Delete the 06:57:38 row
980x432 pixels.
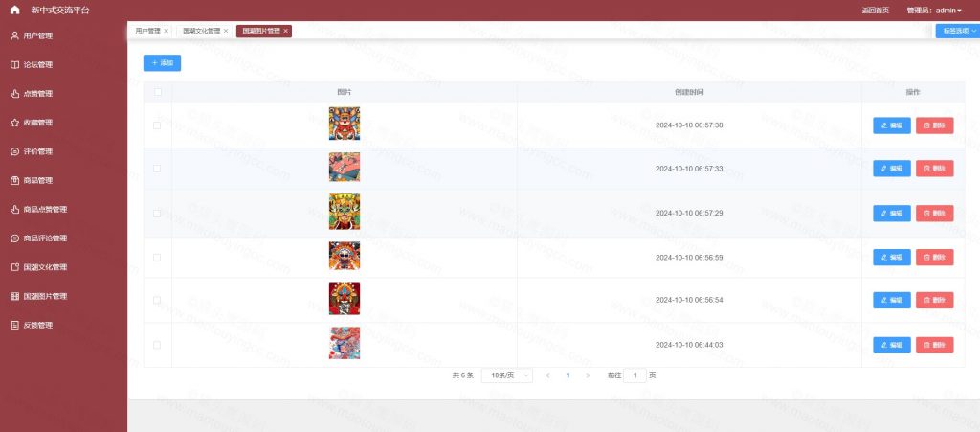(934, 125)
